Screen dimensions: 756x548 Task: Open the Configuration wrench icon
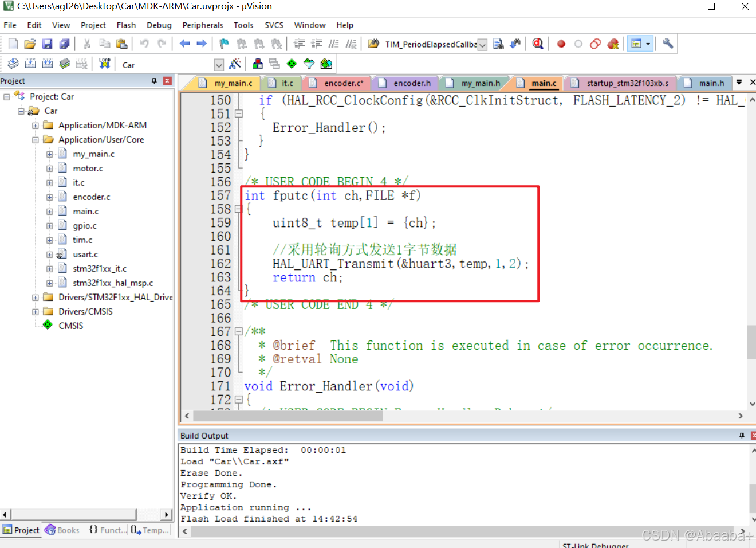click(x=668, y=44)
